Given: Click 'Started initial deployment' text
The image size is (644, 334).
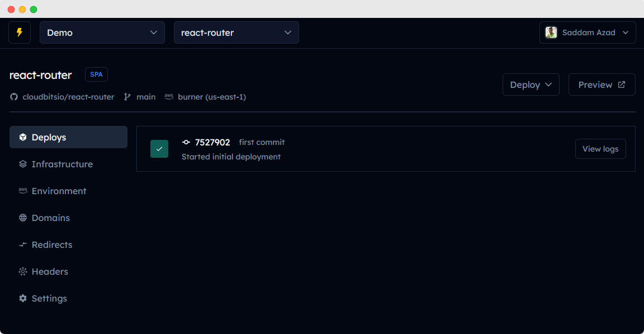Looking at the screenshot, I should point(231,157).
